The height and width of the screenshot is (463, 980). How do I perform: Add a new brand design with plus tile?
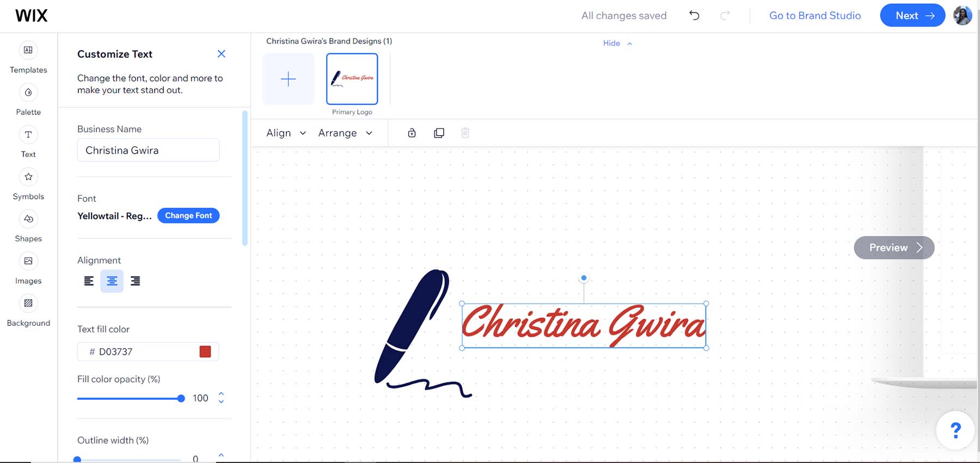288,79
